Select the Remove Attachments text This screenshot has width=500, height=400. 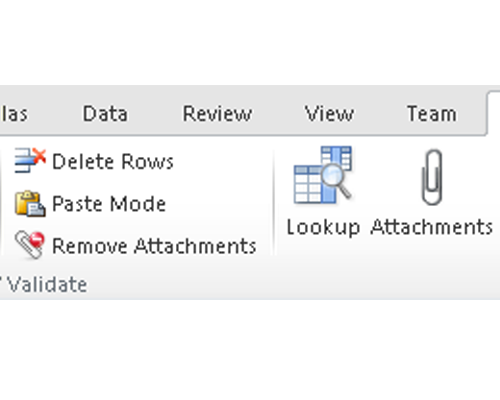tap(154, 246)
